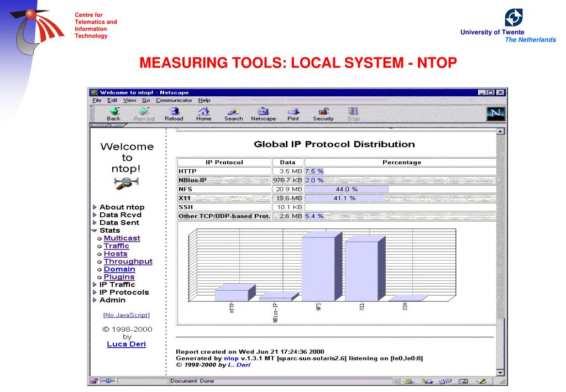Click the ntop link in report footer
The height and width of the screenshot is (392, 566).
pyautogui.click(x=231, y=358)
